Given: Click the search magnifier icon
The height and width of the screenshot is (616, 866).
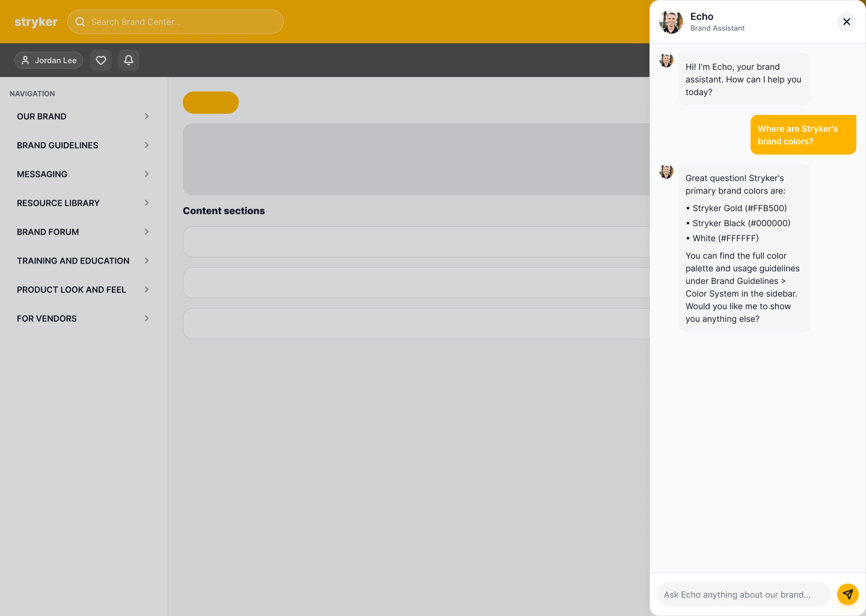Looking at the screenshot, I should pyautogui.click(x=80, y=22).
